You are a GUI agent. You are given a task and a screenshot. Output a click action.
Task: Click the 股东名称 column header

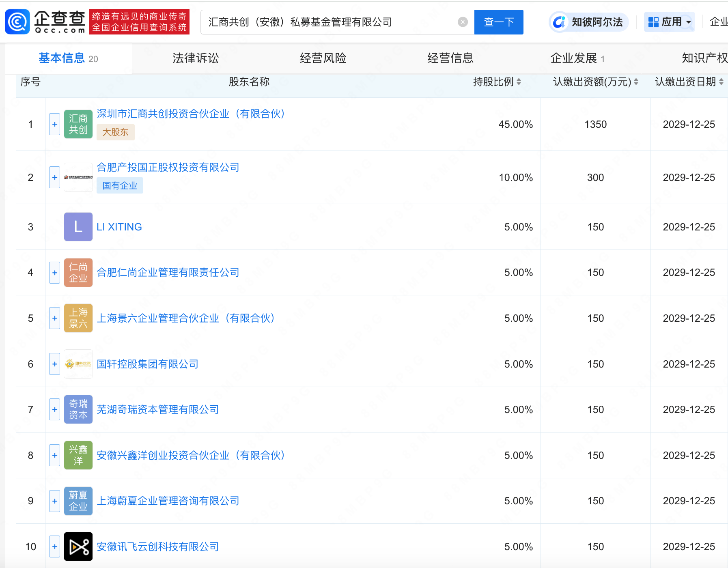click(249, 82)
